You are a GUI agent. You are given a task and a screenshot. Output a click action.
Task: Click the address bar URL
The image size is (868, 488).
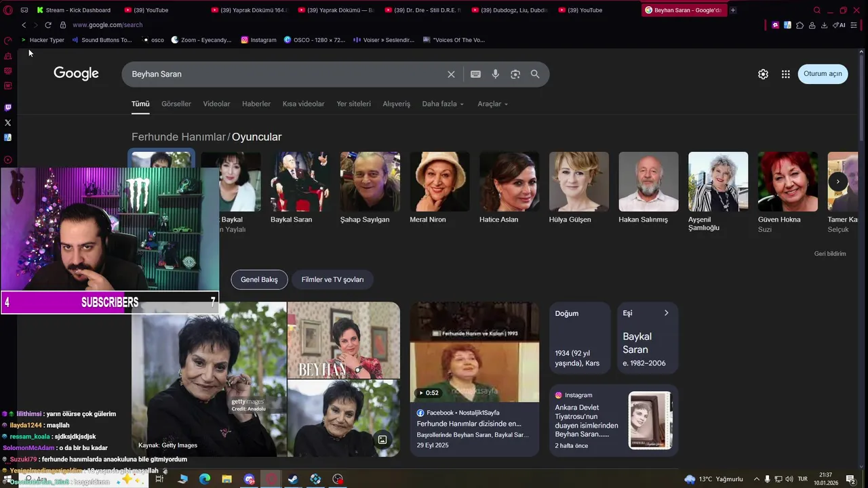(107, 25)
